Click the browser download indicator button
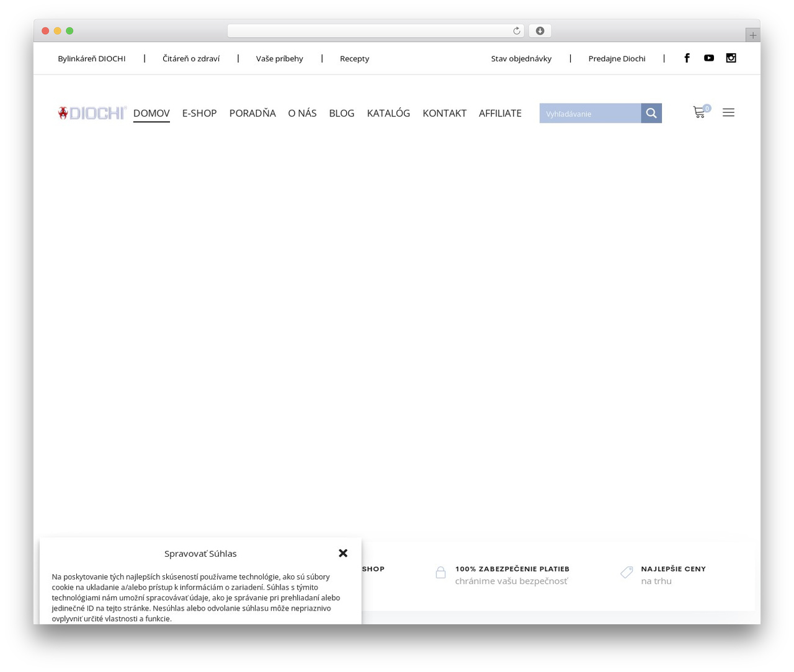The height and width of the screenshot is (672, 794). click(x=540, y=31)
